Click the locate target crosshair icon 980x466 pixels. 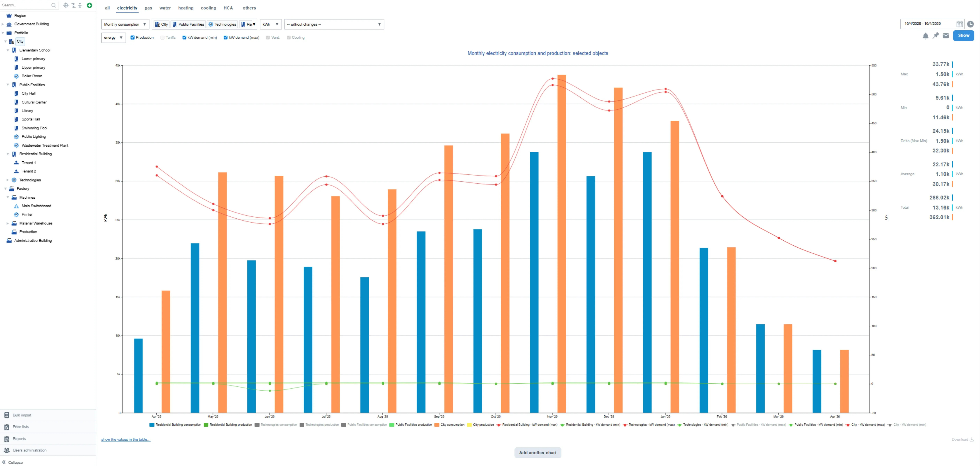[x=66, y=5]
